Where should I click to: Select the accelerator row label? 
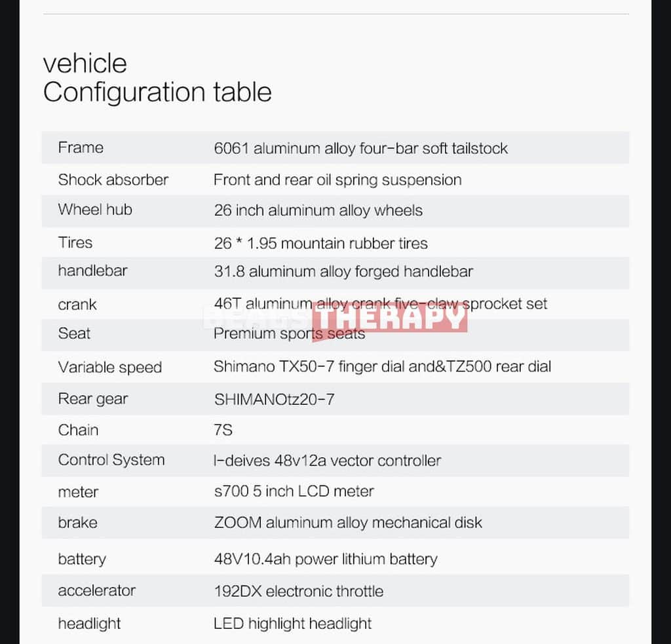point(97,591)
